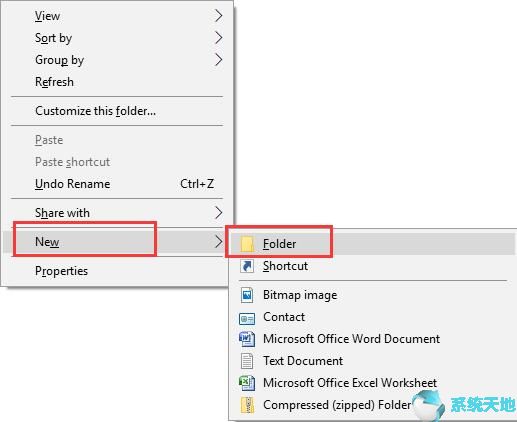Viewport: 517px width, 422px height.
Task: Select Bitmap image label in submenu
Action: point(300,295)
